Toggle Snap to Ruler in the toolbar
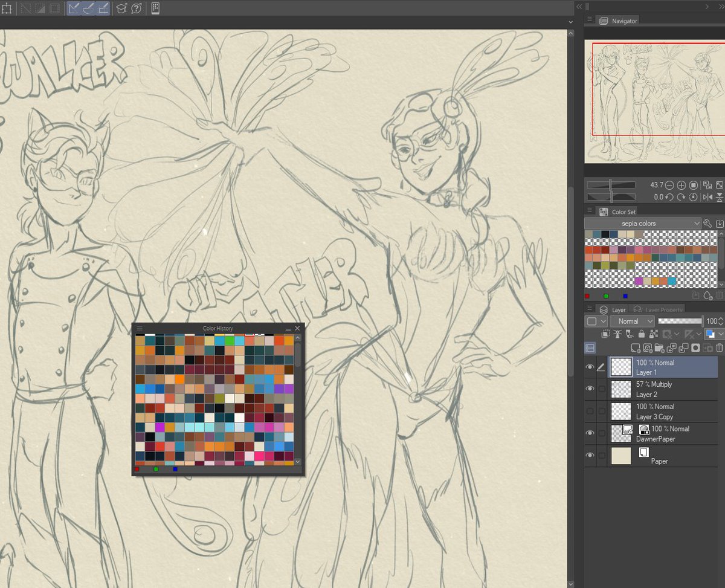Screen dimensions: 725x588 pyautogui.click(x=74, y=8)
